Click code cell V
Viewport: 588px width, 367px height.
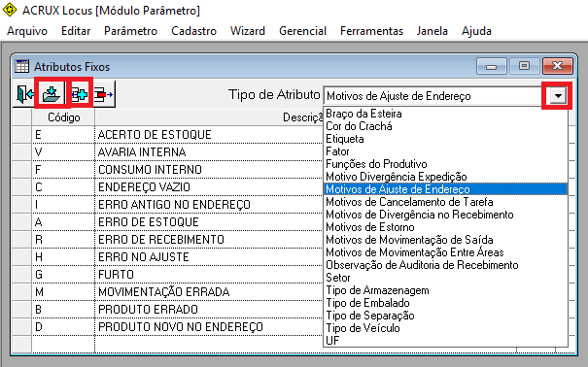click(63, 152)
